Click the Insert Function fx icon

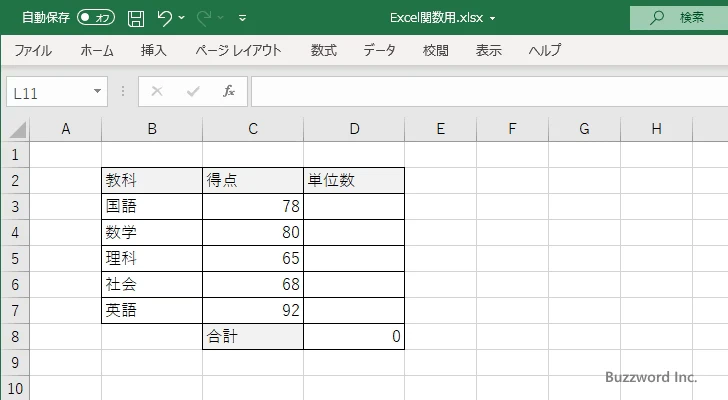pos(229,91)
